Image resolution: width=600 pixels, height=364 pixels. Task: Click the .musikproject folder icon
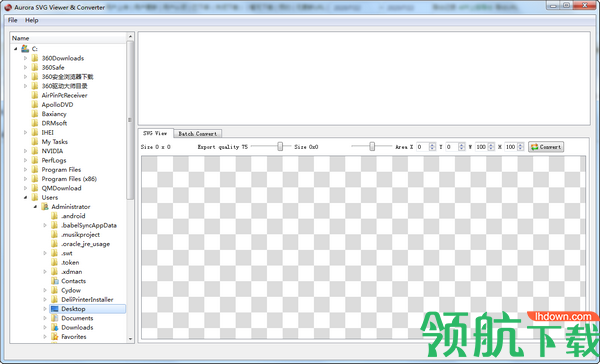(x=54, y=235)
